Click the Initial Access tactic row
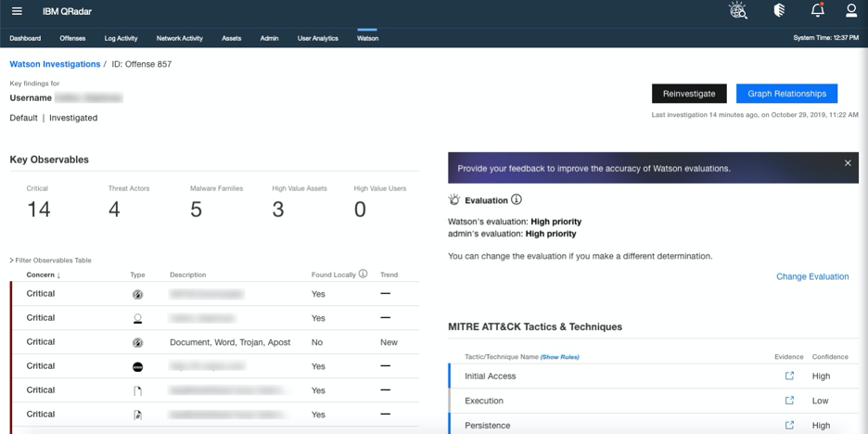The image size is (868, 434). (x=653, y=376)
